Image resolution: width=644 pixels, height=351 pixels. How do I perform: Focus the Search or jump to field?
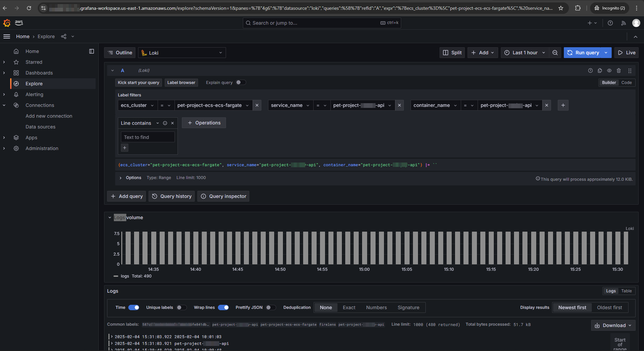click(322, 23)
